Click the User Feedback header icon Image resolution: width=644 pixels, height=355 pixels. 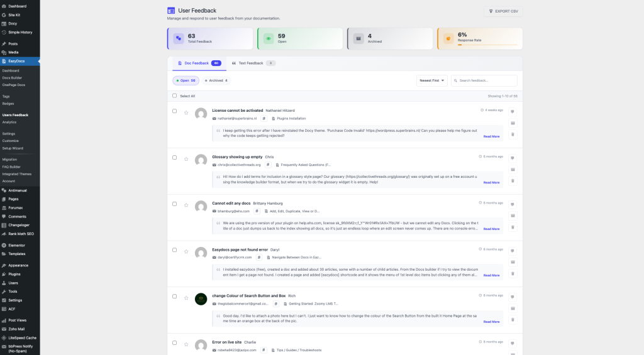click(171, 11)
